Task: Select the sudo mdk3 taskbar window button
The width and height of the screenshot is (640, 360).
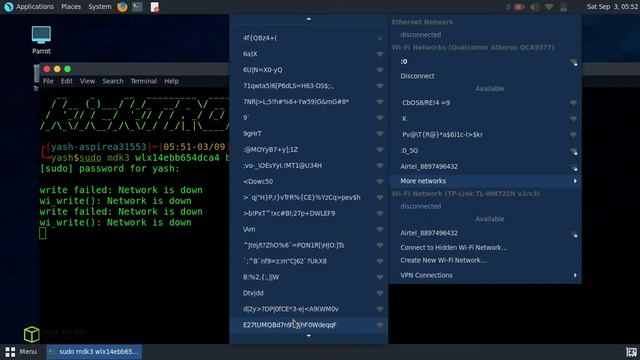Action: 94,351
